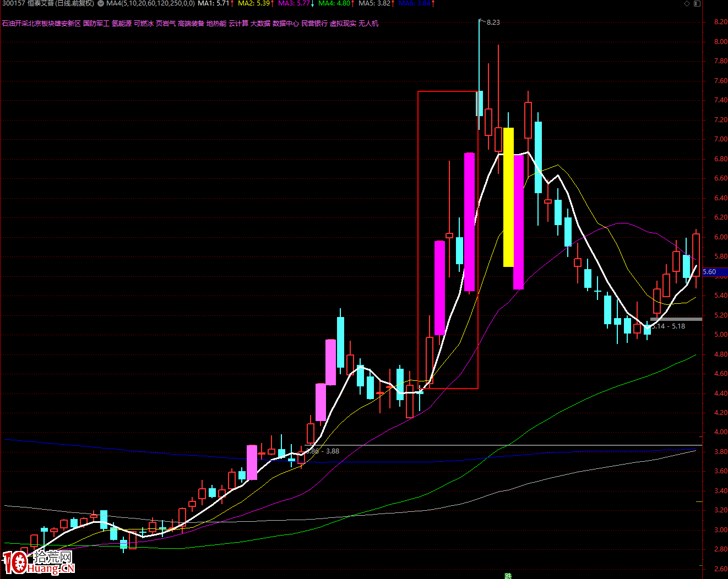
Task: Open the 氢能源 concept tag
Action: pyautogui.click(x=122, y=24)
